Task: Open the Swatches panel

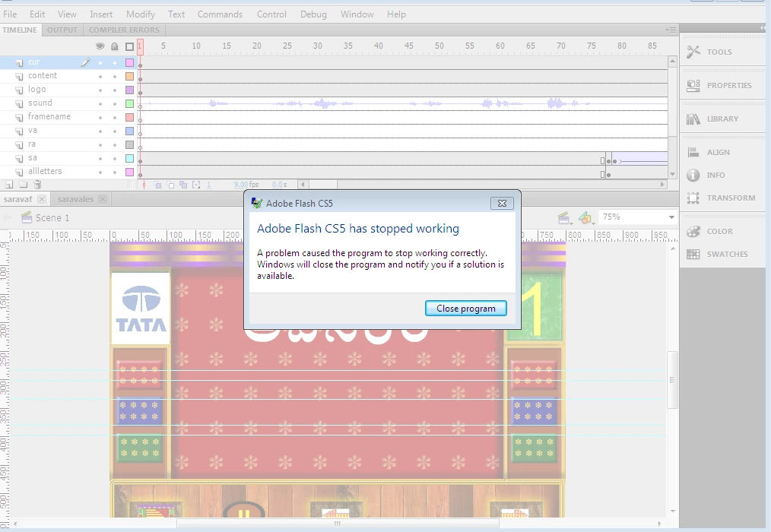Action: (x=722, y=254)
